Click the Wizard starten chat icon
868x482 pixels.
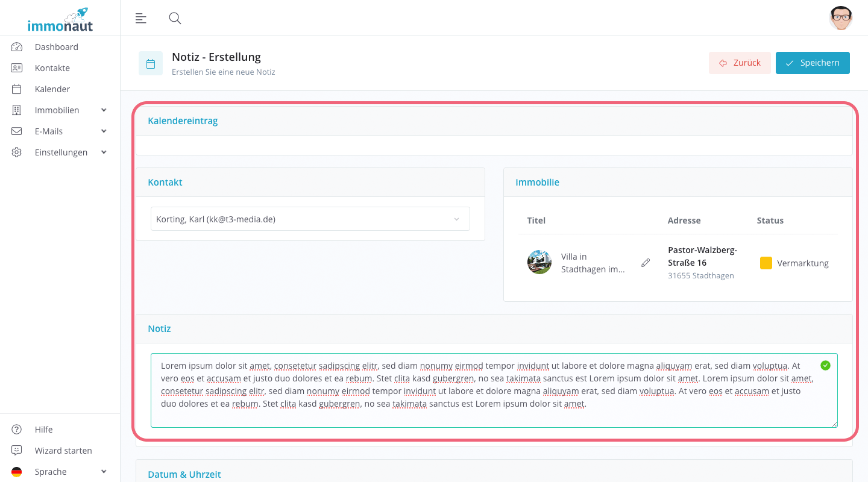pyautogui.click(x=17, y=451)
